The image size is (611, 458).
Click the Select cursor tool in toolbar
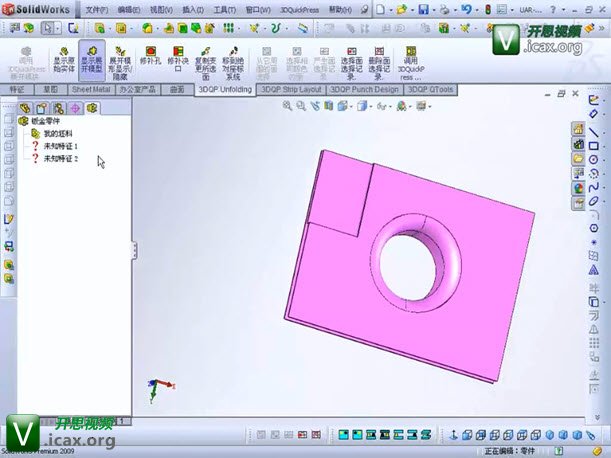click(48, 28)
